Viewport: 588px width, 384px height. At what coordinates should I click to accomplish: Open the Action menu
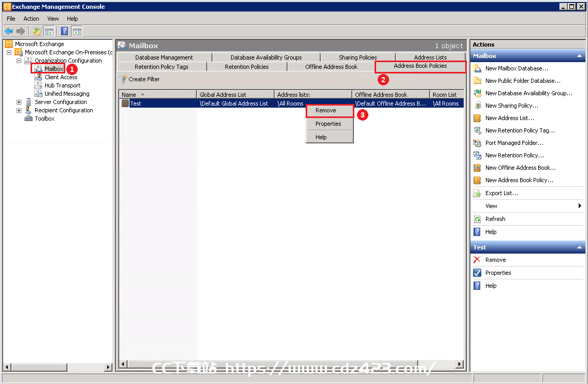pyautogui.click(x=31, y=19)
